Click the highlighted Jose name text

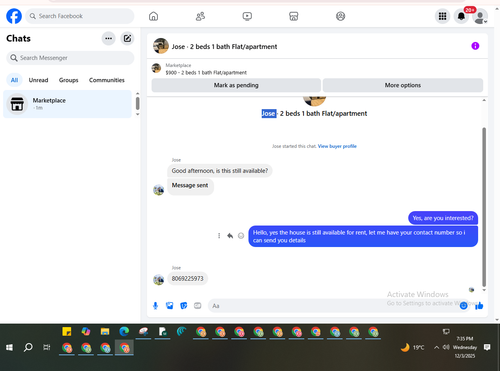268,114
